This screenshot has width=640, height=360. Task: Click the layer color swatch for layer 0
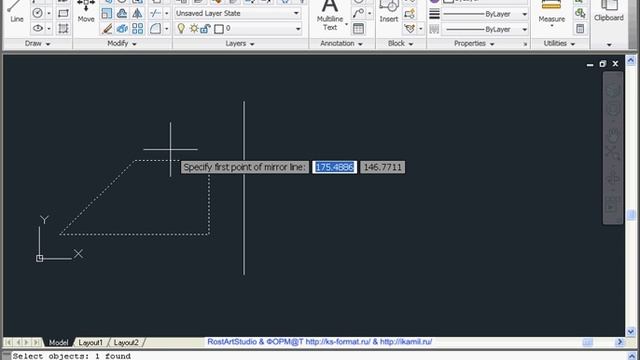pyautogui.click(x=219, y=29)
